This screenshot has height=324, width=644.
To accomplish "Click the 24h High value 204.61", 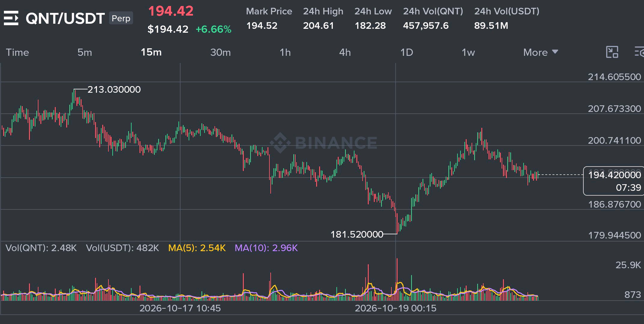I will pyautogui.click(x=318, y=25).
